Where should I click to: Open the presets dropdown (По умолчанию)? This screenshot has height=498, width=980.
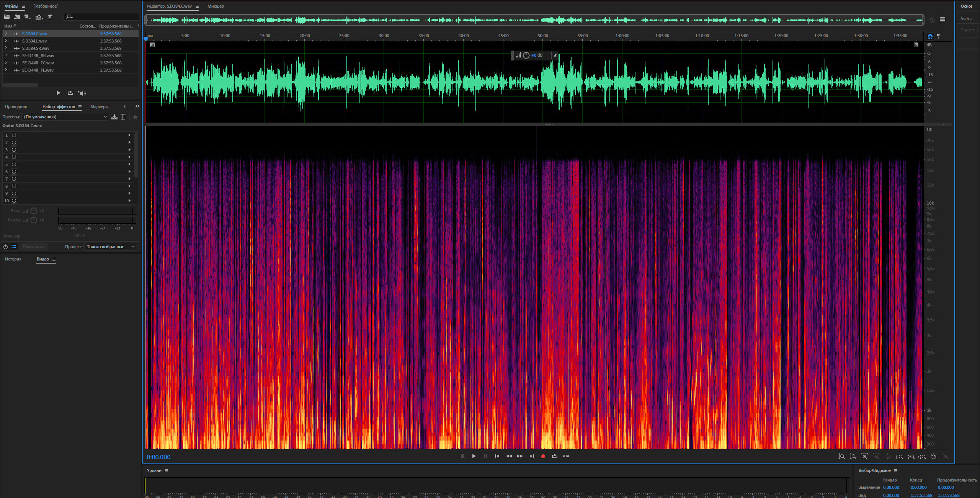tap(65, 117)
